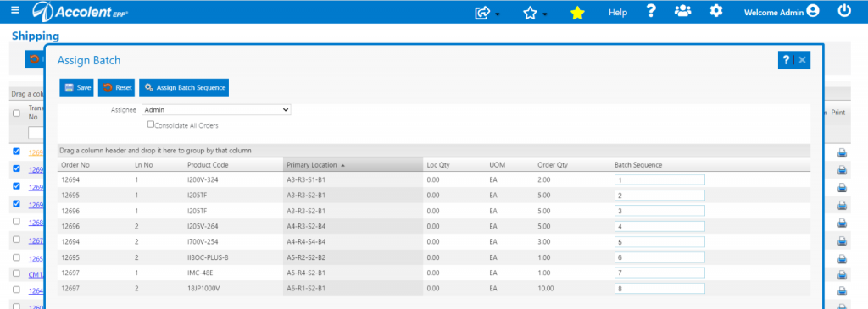Click the question mark icon in header
Viewport: 868px width, 309px height.
pyautogui.click(x=651, y=11)
